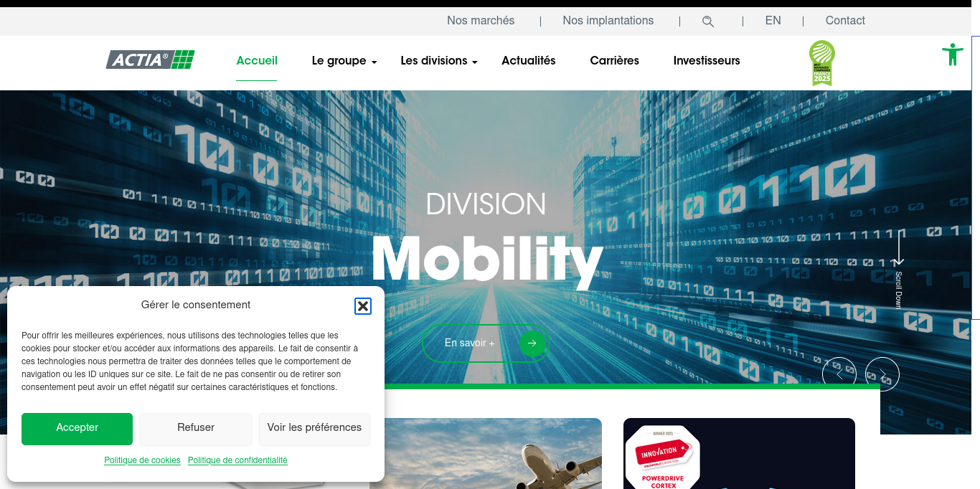Image resolution: width=980 pixels, height=489 pixels.
Task: Refuse the cookie consent
Action: pos(196,428)
